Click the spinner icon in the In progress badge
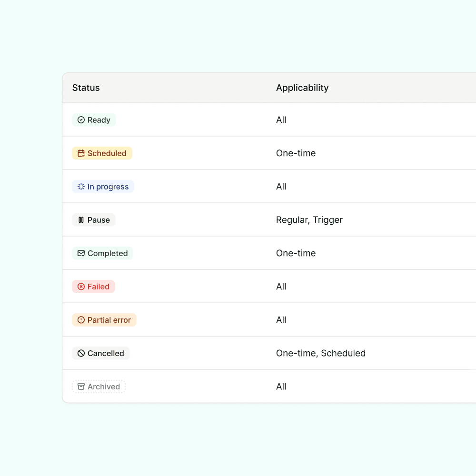 click(x=81, y=187)
